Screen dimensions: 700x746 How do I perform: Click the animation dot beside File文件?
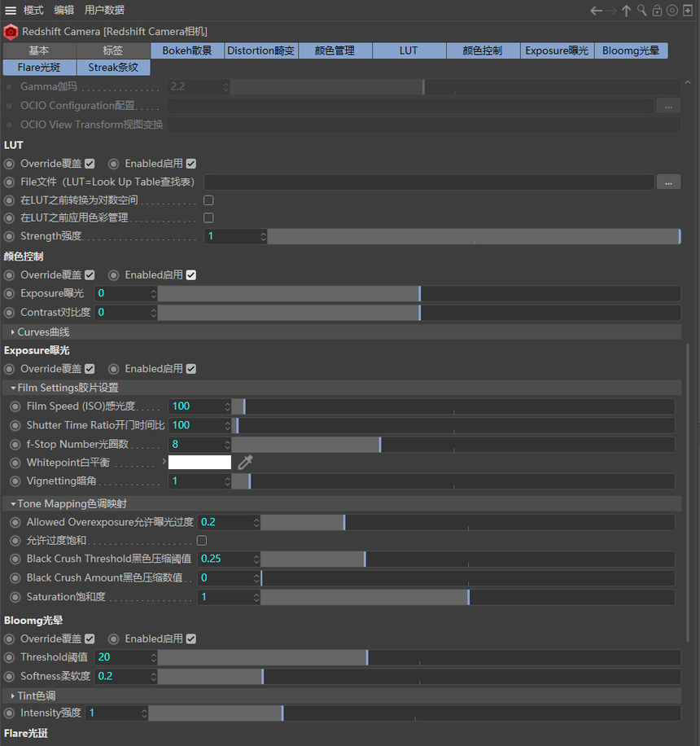pos(9,182)
